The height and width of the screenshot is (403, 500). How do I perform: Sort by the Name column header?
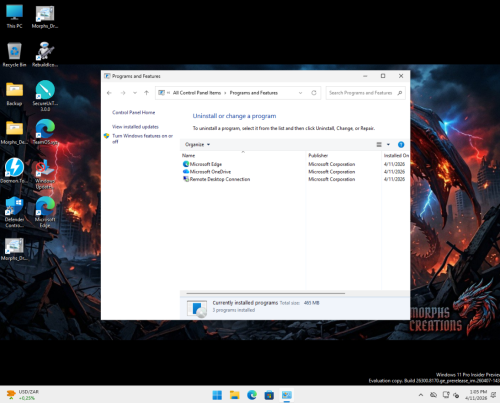pos(188,155)
